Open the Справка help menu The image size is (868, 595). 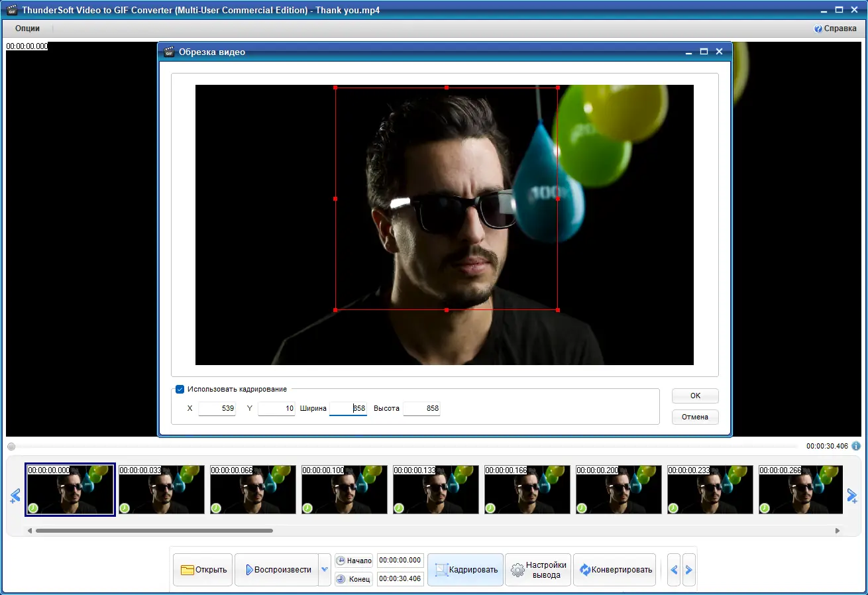coord(835,28)
